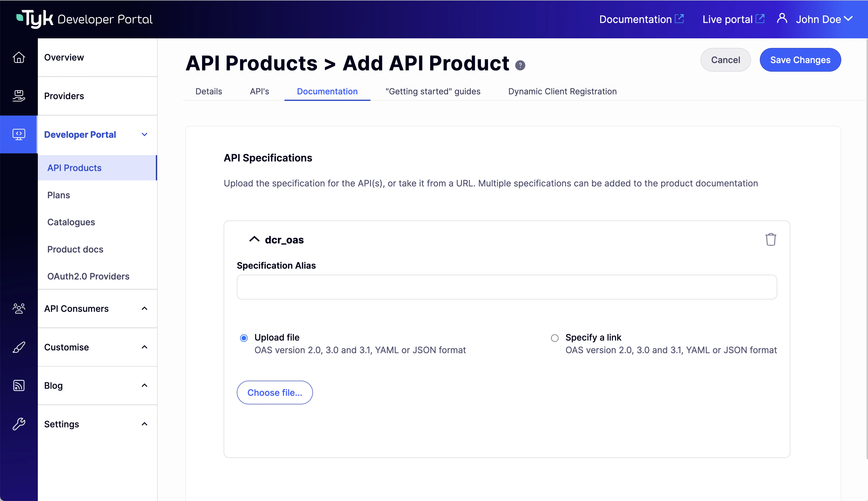Viewport: 868px width, 501px height.
Task: Collapse the API Consumers section
Action: [x=144, y=309]
